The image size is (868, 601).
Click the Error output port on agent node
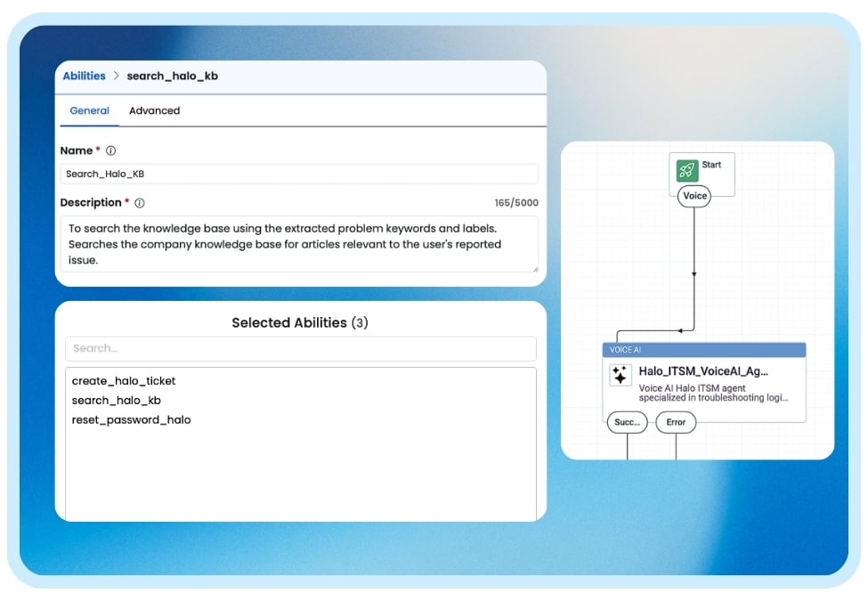[x=676, y=422]
